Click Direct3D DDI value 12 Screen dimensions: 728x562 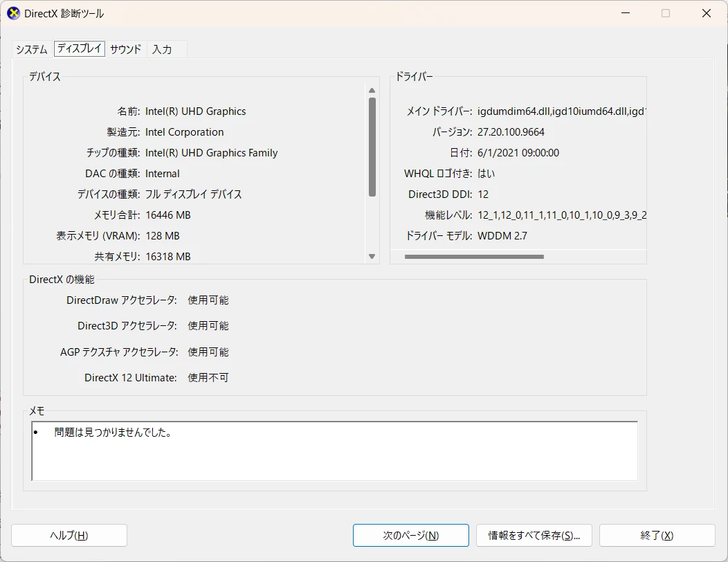click(483, 194)
